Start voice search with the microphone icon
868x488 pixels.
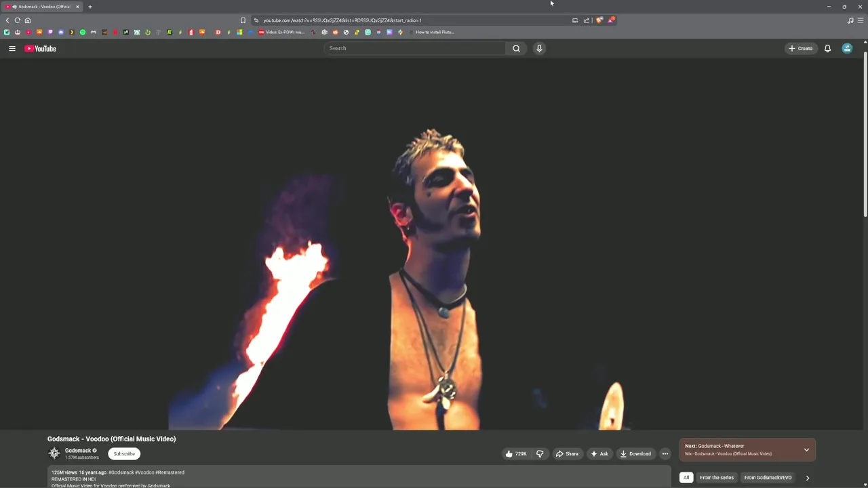coord(539,48)
